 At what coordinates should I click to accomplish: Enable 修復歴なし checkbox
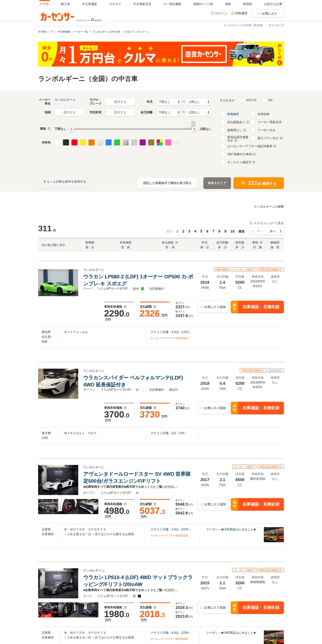coord(222,130)
